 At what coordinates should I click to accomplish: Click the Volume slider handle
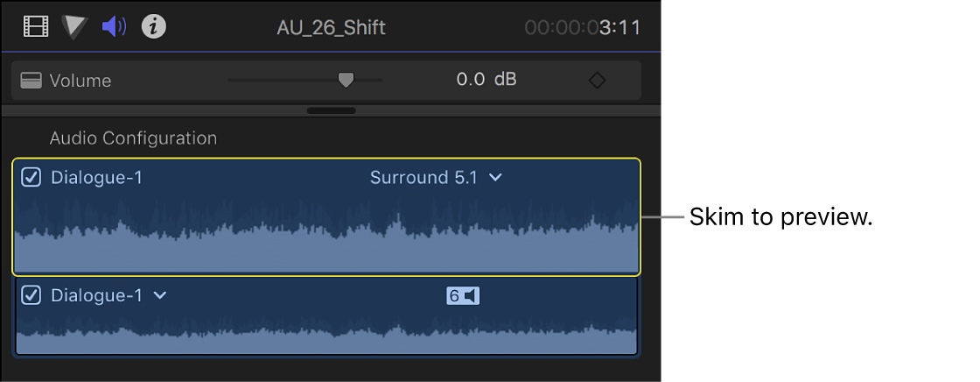(x=346, y=80)
